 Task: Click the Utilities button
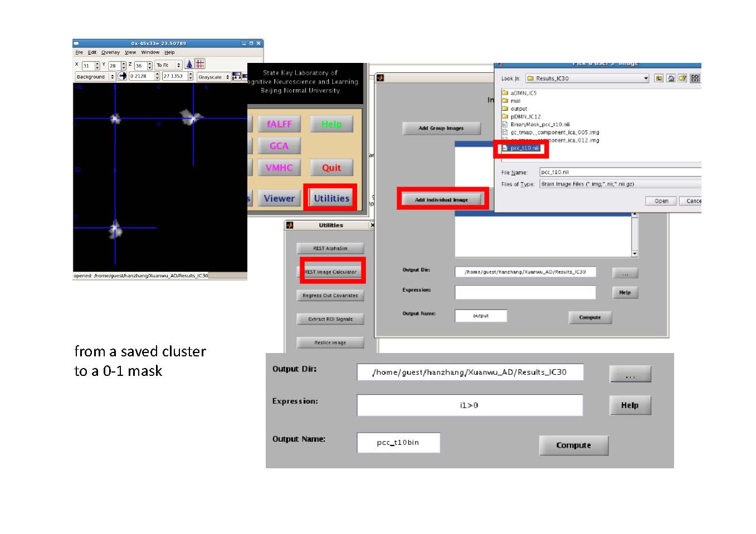point(331,198)
